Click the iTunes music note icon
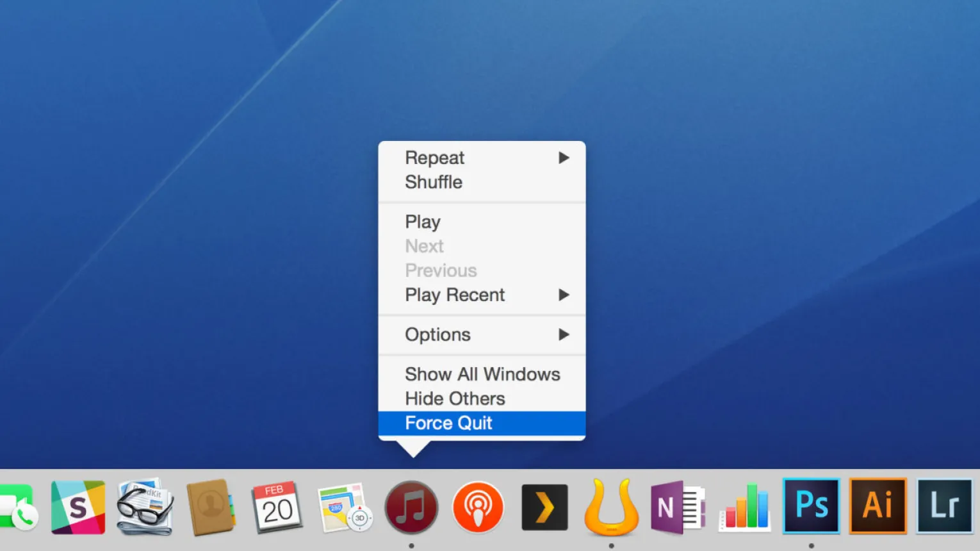Screen dimensions: 980x551 coord(411,507)
